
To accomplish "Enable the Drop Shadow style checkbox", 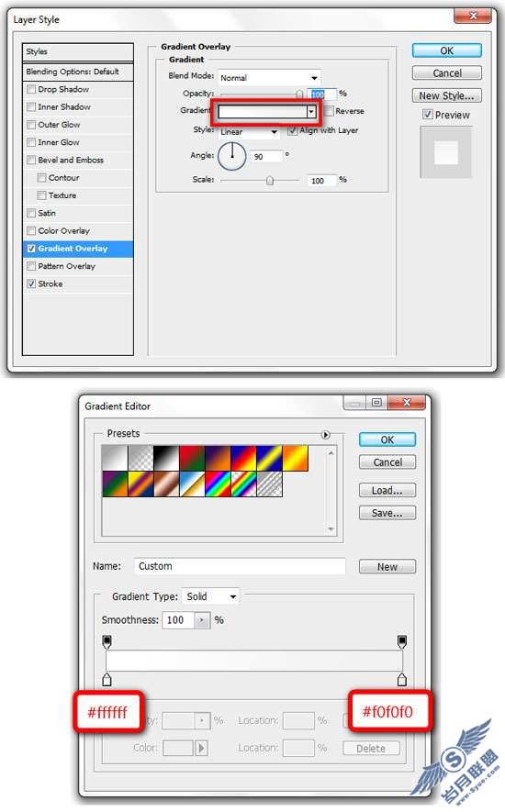I will pos(31,89).
